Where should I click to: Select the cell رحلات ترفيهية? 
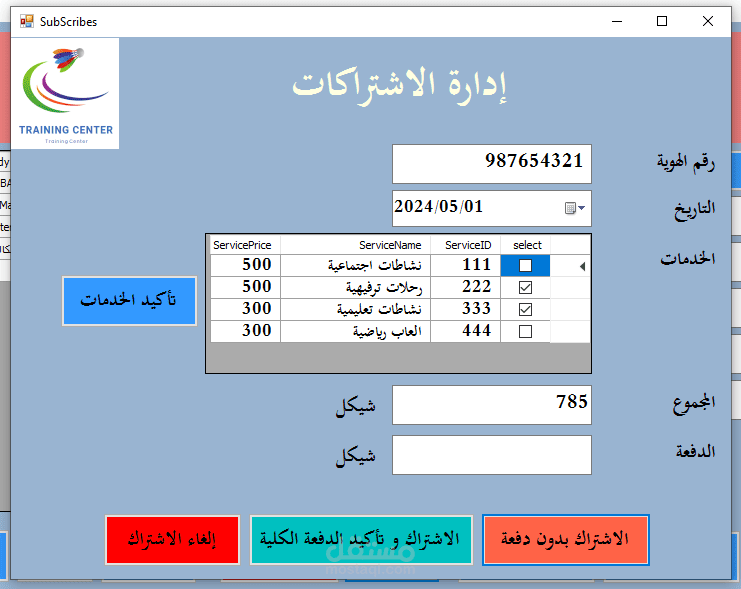click(355, 287)
